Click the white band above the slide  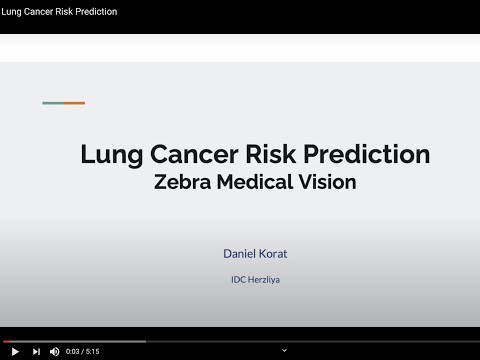click(x=240, y=48)
